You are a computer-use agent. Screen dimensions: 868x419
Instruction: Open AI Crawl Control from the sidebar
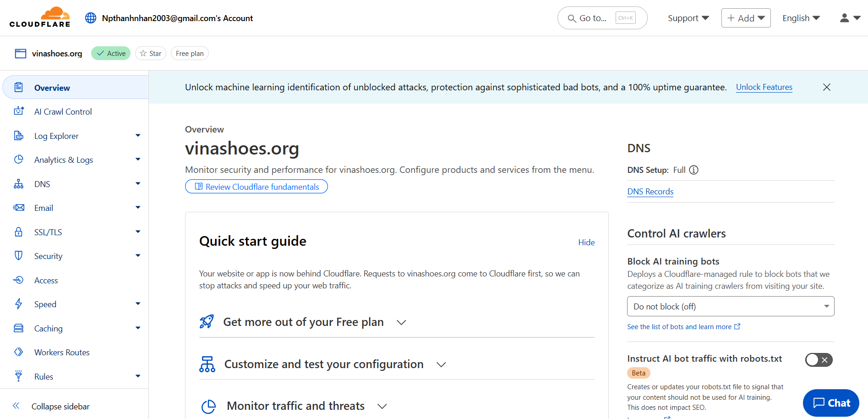[x=63, y=111]
